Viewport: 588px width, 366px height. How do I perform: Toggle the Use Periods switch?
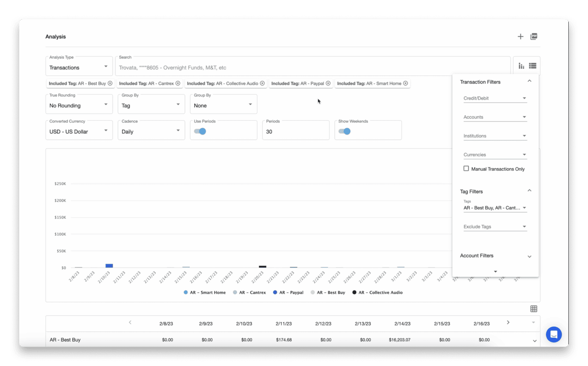click(200, 132)
